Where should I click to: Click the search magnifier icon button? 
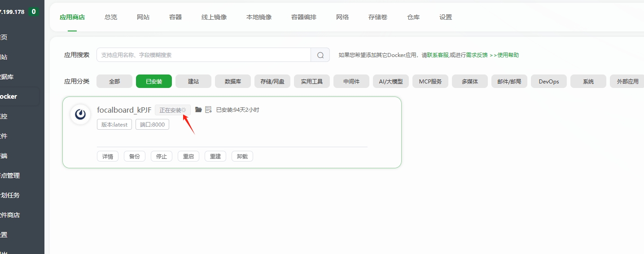point(320,55)
